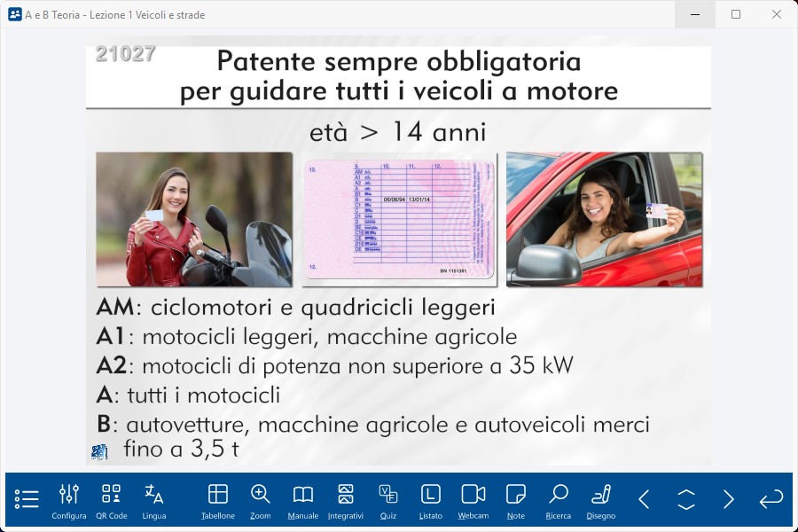
Task: Click the return back arrow
Action: point(771,499)
